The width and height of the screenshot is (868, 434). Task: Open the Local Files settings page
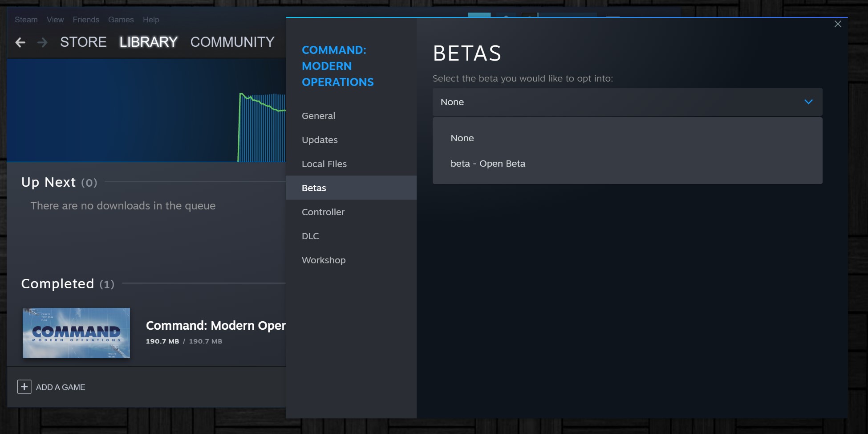click(351, 164)
